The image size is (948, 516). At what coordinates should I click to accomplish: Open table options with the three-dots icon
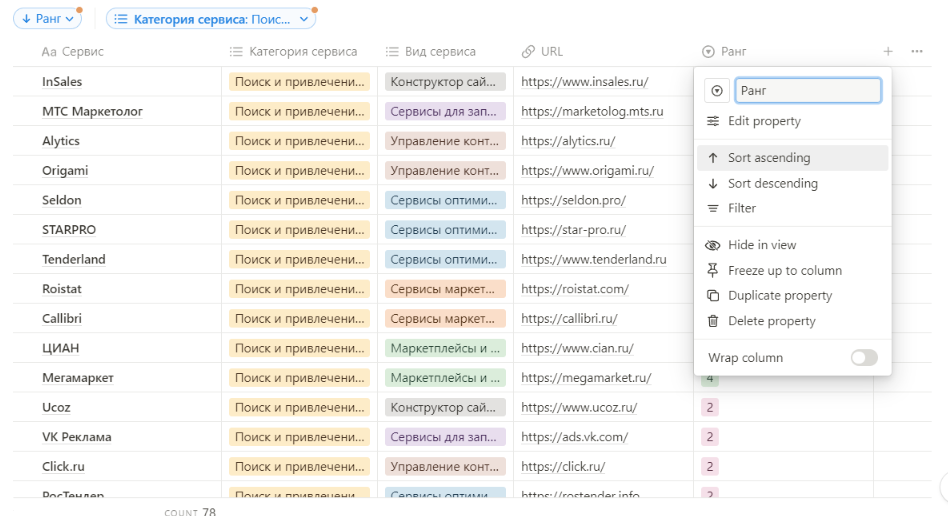pyautogui.click(x=917, y=51)
